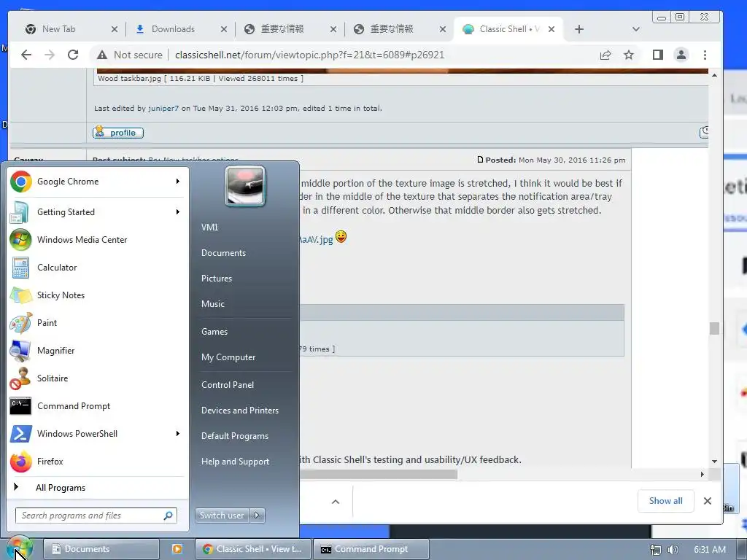Click the vertical page scrollbar thumb
The height and width of the screenshot is (560, 747).
(x=714, y=329)
